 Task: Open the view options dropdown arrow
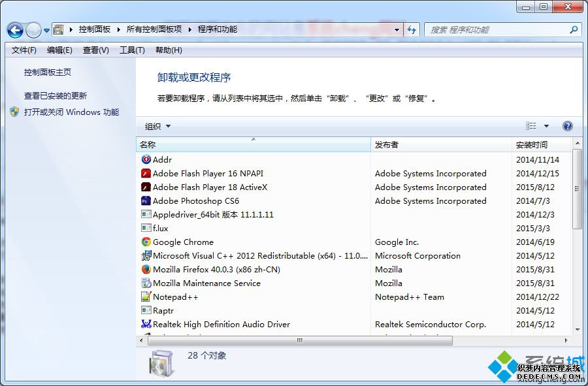pyautogui.click(x=546, y=126)
